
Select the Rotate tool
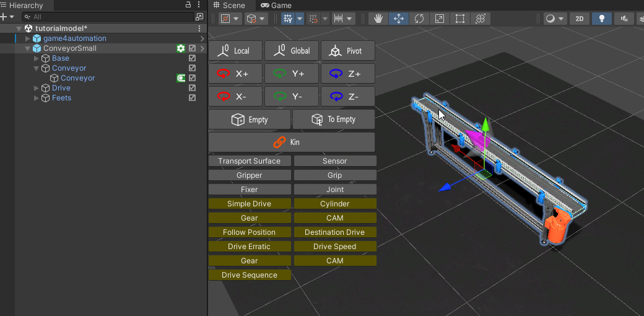coord(419,19)
